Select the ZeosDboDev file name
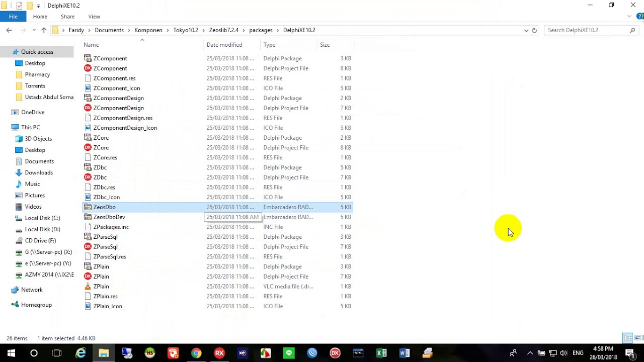644x362 pixels. pyautogui.click(x=109, y=217)
